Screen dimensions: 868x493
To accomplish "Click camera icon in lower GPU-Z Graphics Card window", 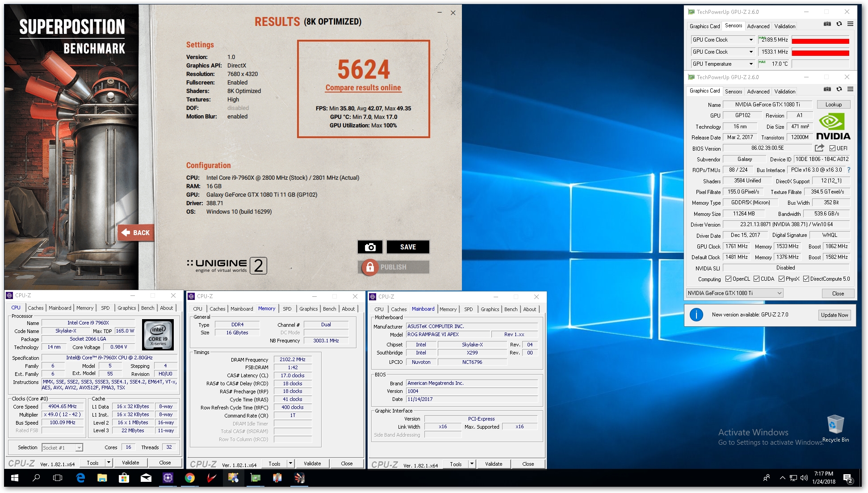I will coord(827,89).
